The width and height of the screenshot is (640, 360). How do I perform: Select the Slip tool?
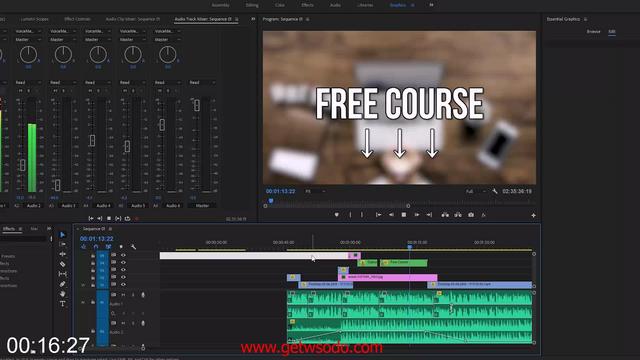pyautogui.click(x=62, y=274)
